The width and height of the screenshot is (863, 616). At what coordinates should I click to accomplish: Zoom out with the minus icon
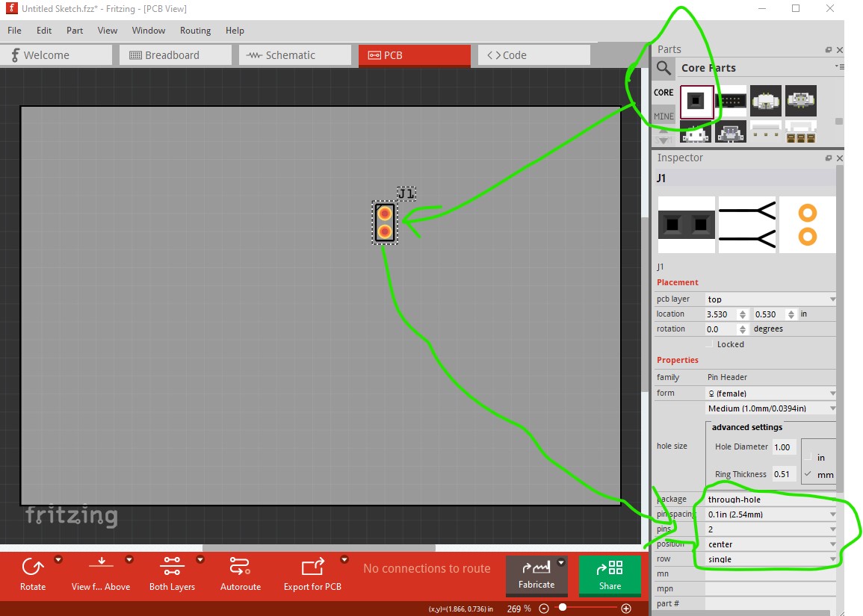tap(544, 609)
